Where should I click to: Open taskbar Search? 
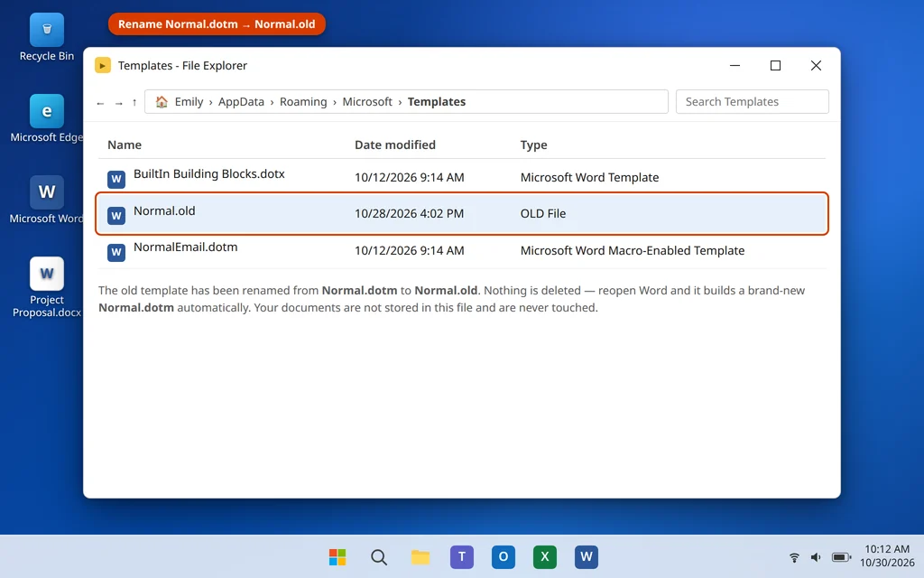point(379,556)
